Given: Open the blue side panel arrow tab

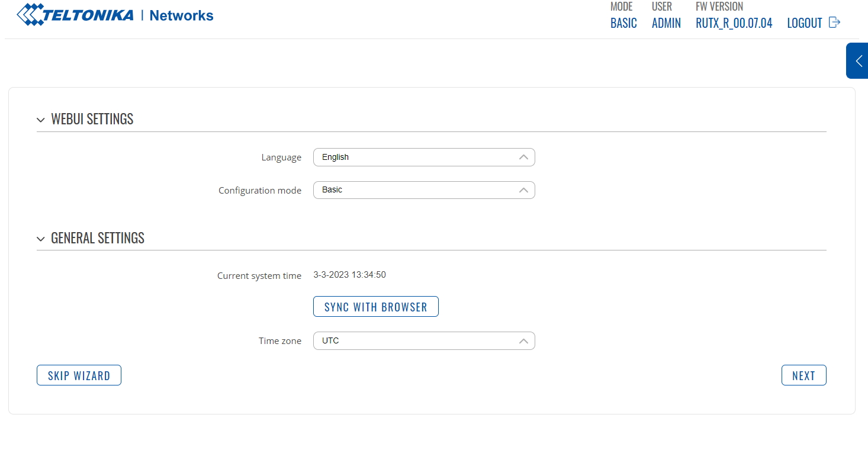Looking at the screenshot, I should [858, 60].
